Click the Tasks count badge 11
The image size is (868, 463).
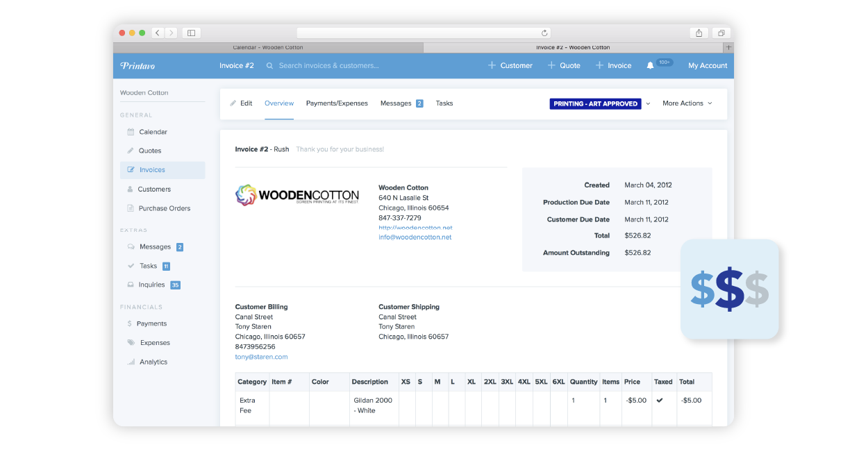pos(166,266)
